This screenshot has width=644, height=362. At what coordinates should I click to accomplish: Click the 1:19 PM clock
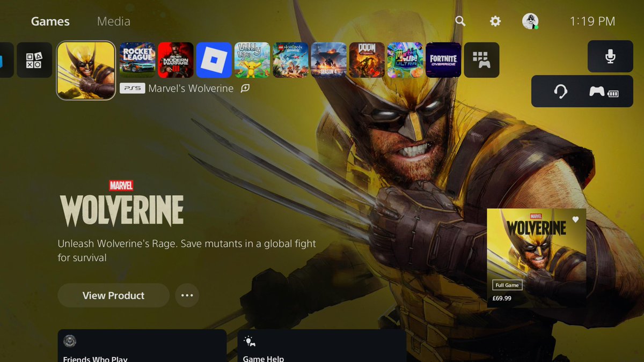(x=592, y=21)
